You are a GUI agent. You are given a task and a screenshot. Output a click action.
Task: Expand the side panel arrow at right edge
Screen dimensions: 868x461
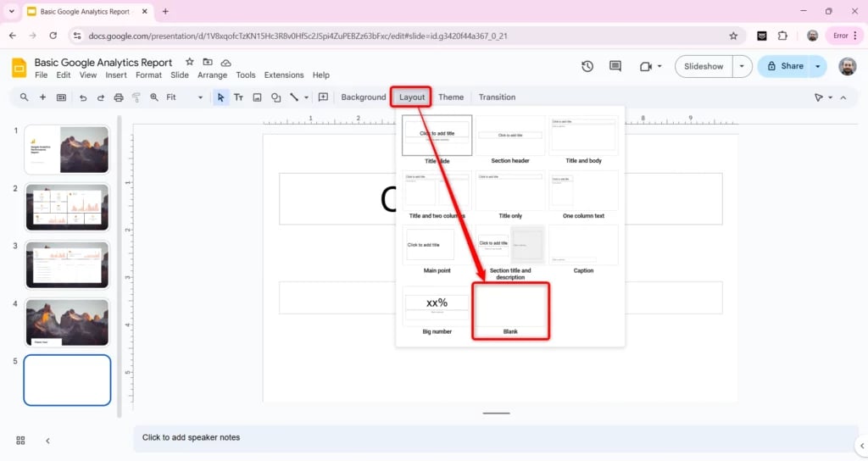click(x=861, y=446)
